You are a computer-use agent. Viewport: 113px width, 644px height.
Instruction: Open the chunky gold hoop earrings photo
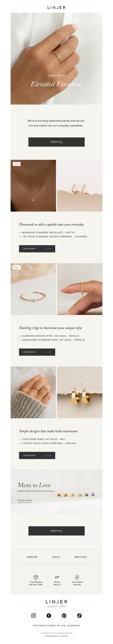click(80, 392)
